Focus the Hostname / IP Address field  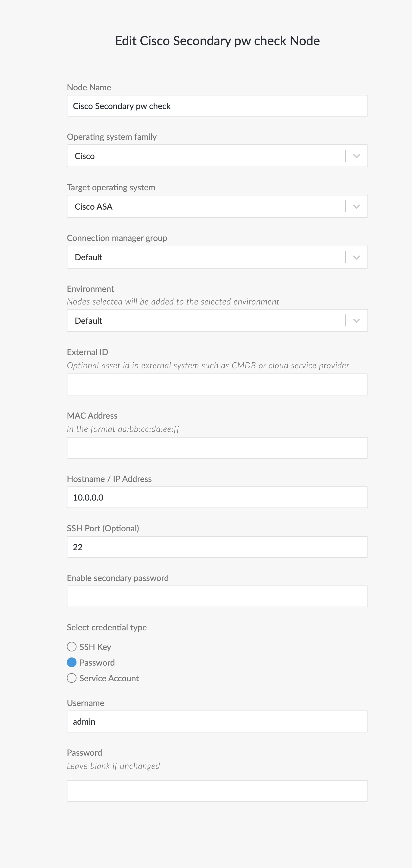(x=217, y=497)
